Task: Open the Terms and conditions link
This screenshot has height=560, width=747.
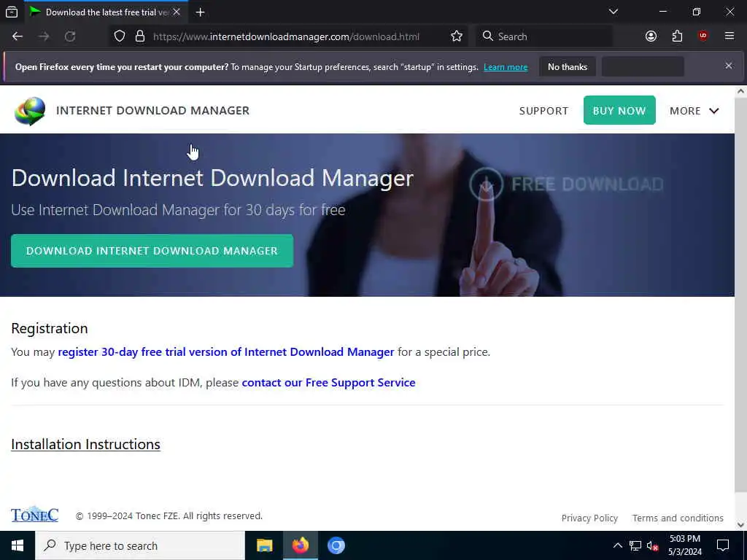Action: tap(678, 518)
